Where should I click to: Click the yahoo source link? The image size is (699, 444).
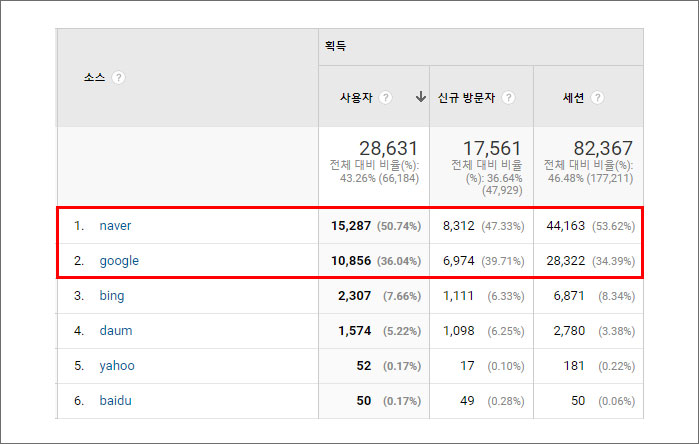coord(116,366)
